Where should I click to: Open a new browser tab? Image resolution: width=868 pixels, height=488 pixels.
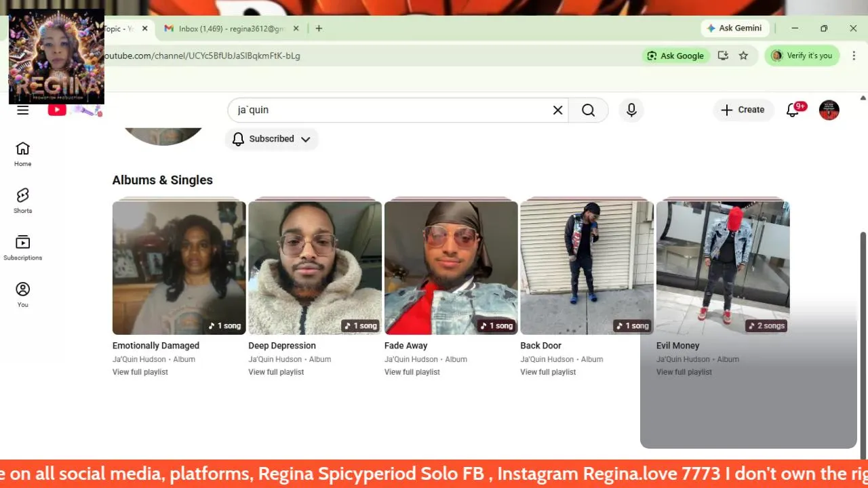(x=319, y=28)
